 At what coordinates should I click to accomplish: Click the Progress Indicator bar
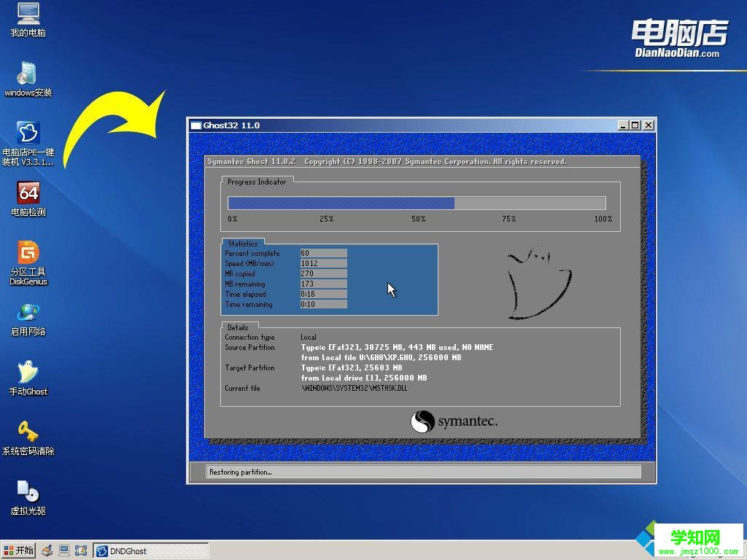pos(416,203)
